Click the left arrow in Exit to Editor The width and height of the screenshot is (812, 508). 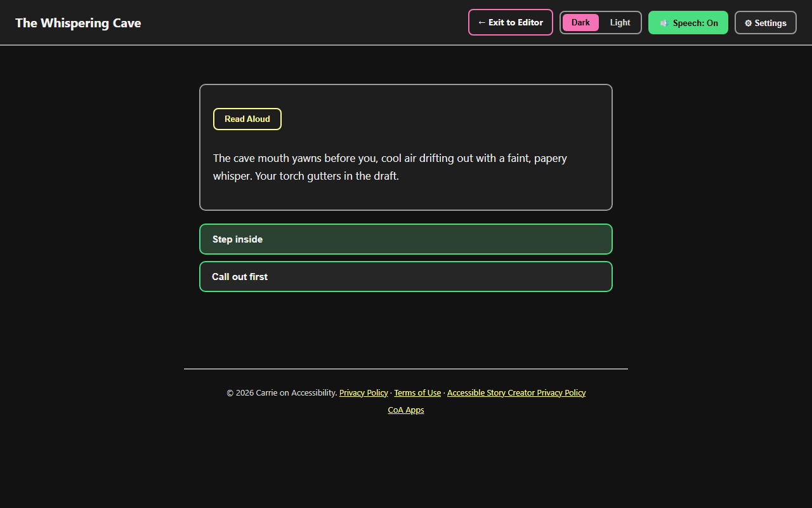pyautogui.click(x=482, y=22)
